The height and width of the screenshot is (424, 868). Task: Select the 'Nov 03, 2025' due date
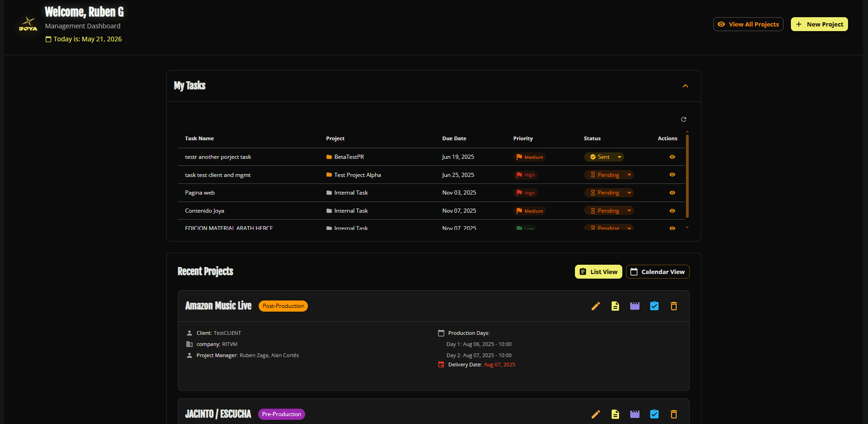(x=459, y=193)
